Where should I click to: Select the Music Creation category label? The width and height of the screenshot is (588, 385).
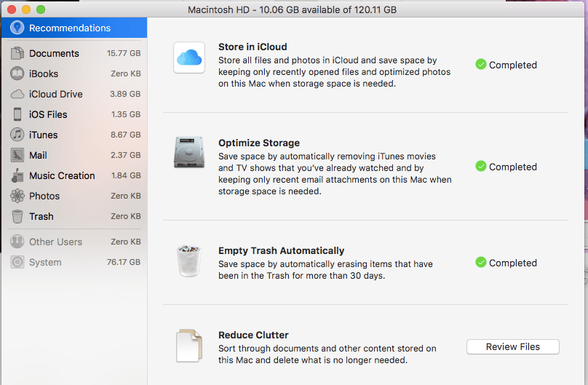point(62,175)
